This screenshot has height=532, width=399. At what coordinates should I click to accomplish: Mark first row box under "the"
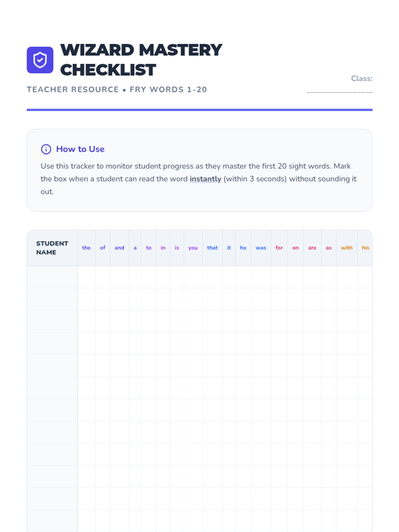[x=86, y=277]
